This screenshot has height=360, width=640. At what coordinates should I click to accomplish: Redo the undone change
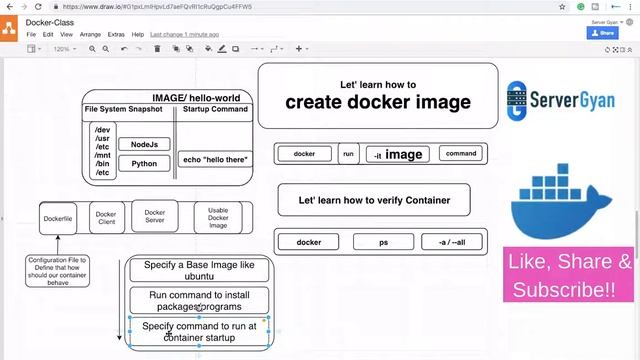click(139, 49)
